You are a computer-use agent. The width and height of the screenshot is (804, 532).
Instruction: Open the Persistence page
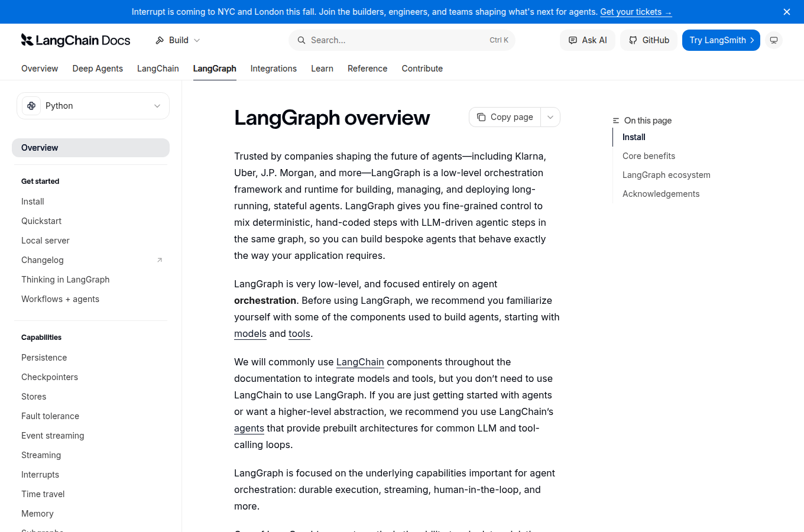coord(44,358)
